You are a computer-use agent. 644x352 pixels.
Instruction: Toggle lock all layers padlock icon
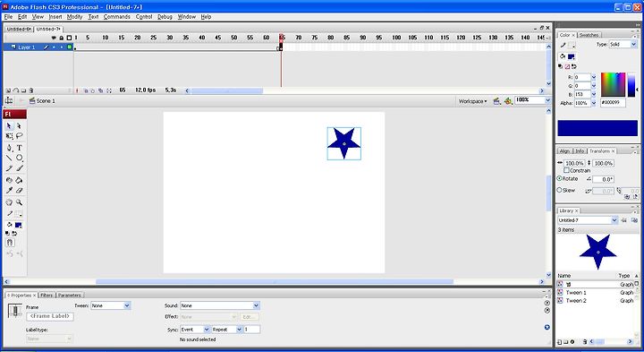coord(62,38)
